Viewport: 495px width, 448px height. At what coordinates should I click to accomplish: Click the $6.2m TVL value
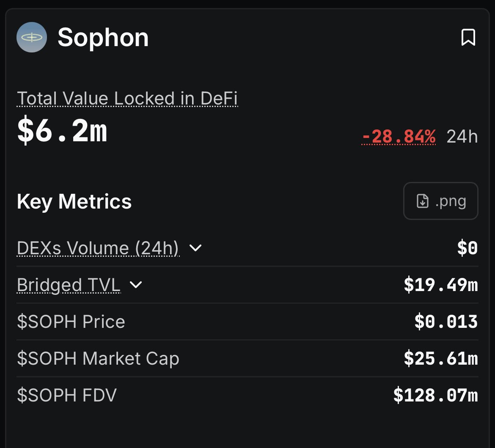62,132
